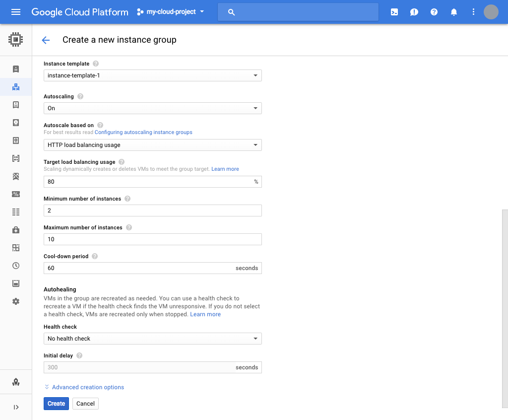Image resolution: width=508 pixels, height=420 pixels.
Task: Open VM instances in the sidebar
Action: [15, 69]
